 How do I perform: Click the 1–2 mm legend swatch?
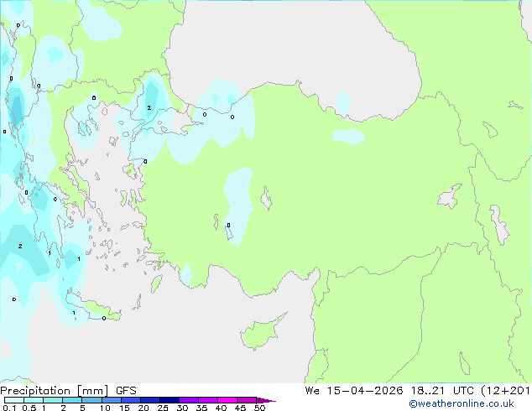pyautogui.click(x=53, y=400)
